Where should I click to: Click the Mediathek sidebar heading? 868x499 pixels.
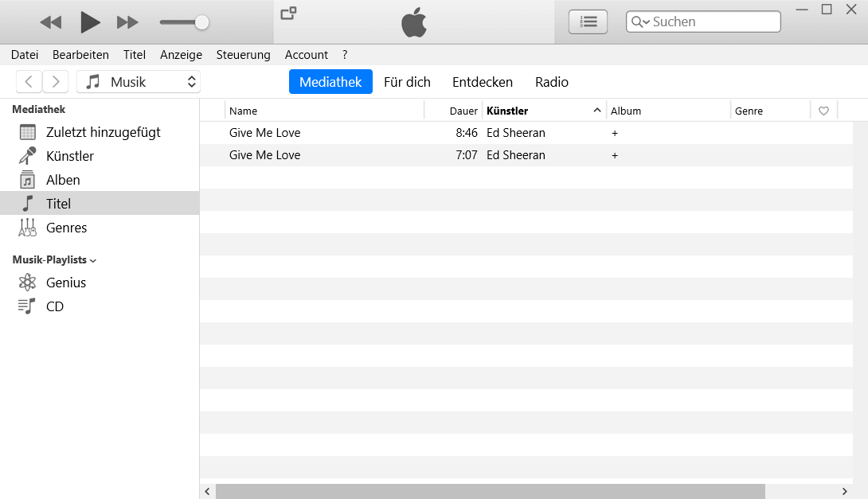pos(39,109)
